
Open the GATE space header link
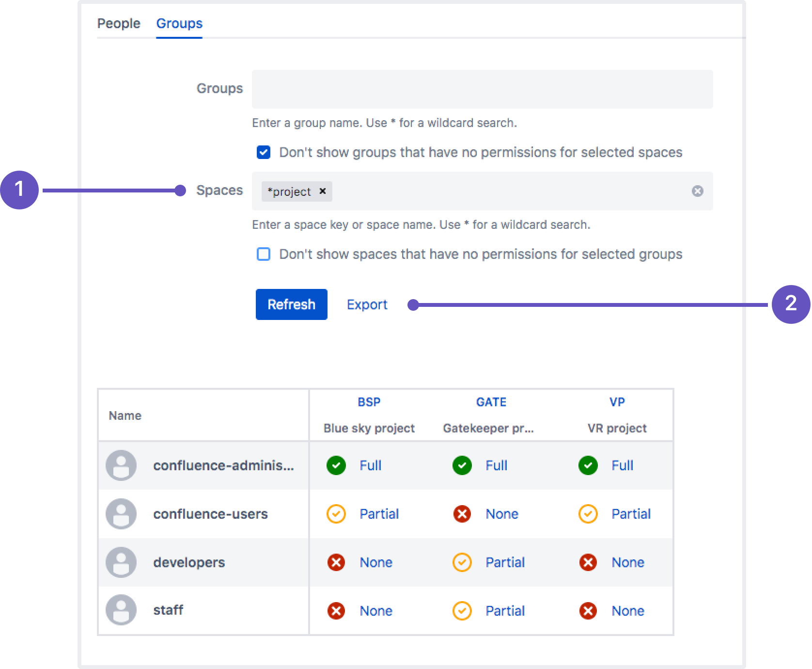[491, 402]
